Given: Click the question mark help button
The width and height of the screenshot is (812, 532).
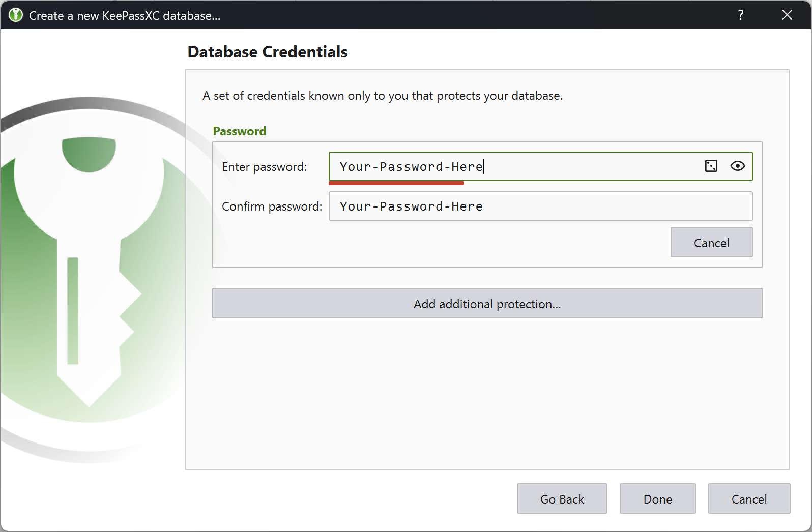Looking at the screenshot, I should point(741,15).
